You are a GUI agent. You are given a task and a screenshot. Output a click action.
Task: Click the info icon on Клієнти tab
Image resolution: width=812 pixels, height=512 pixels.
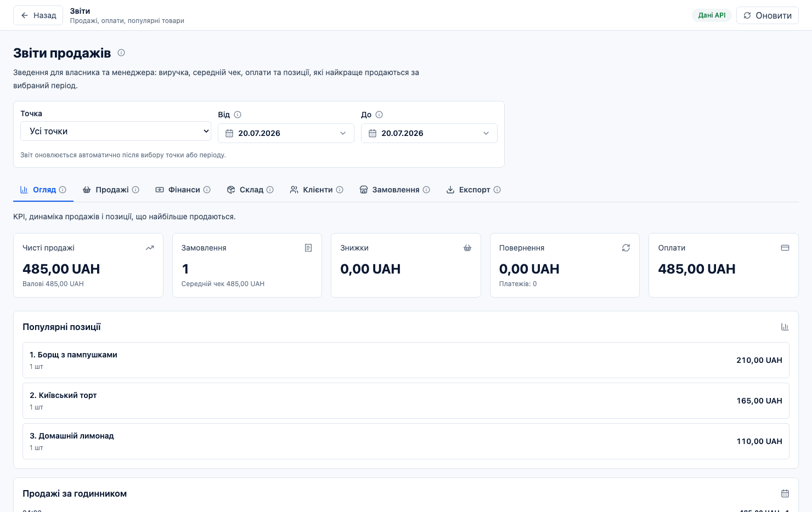tap(340, 190)
